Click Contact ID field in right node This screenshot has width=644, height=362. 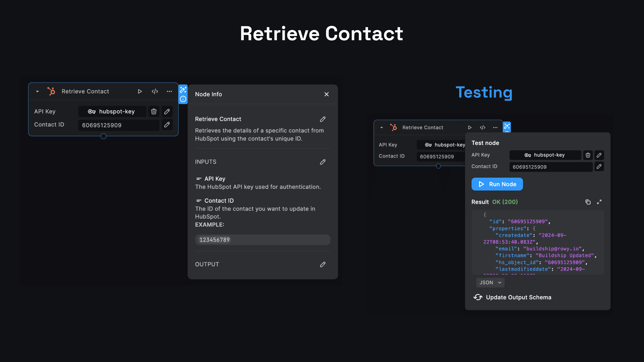point(441,156)
